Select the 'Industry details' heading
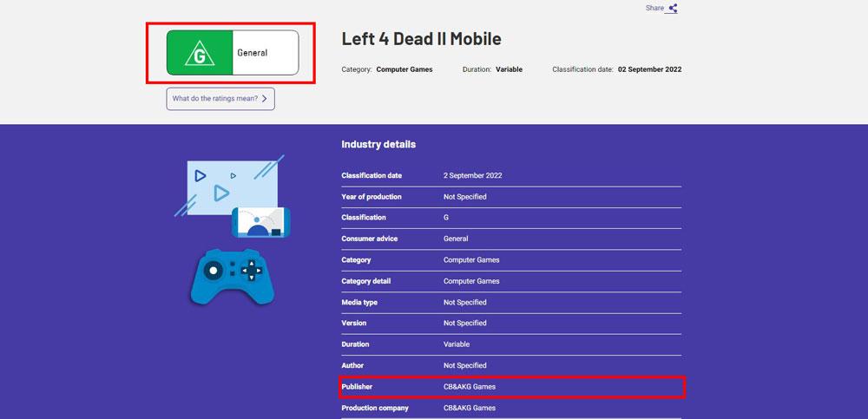The width and height of the screenshot is (868, 419). [378, 144]
